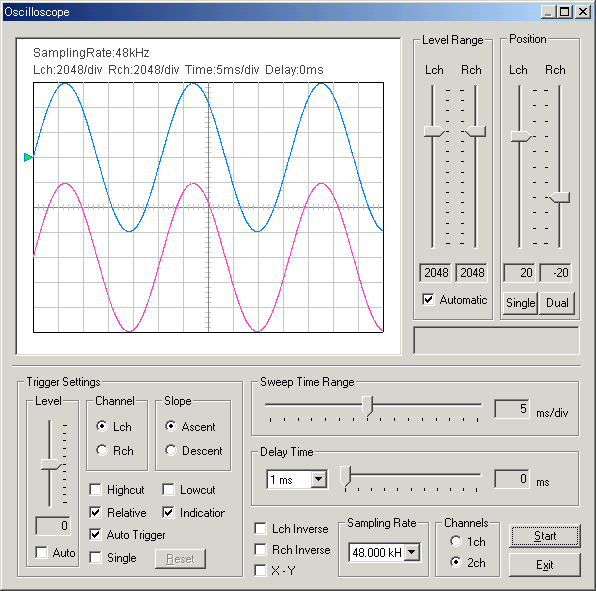The height and width of the screenshot is (591, 596).
Task: Select Rch as trigger channel
Action: (102, 450)
